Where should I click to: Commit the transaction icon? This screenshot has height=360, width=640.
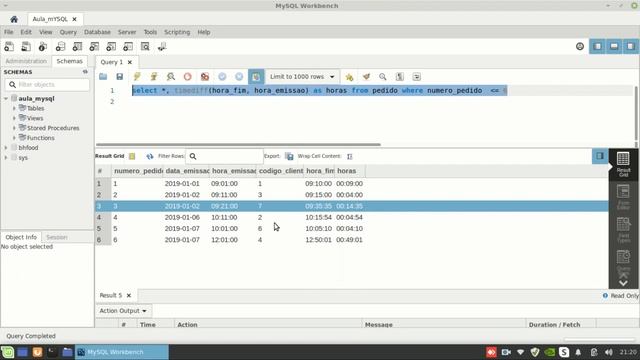coord(222,77)
